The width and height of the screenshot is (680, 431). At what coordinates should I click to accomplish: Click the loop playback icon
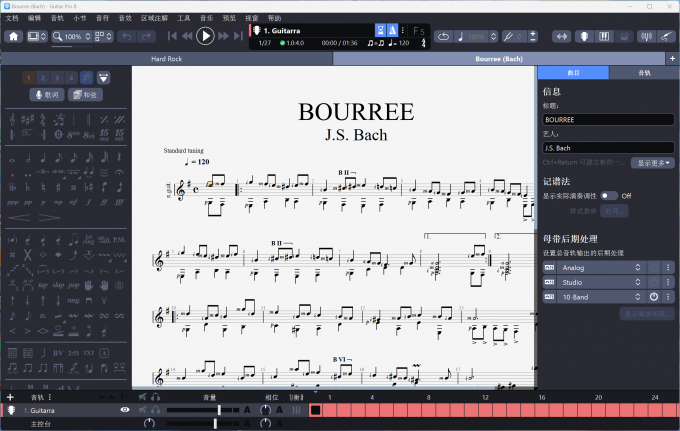click(444, 36)
